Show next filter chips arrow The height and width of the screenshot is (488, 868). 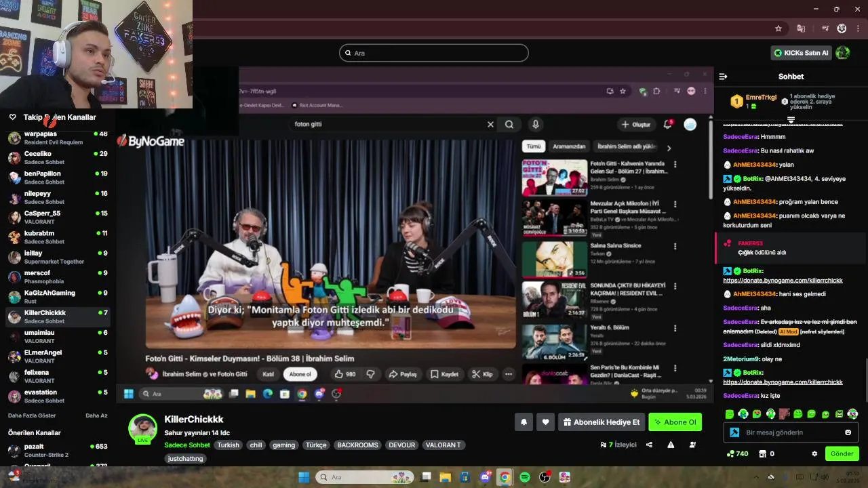[669, 148]
